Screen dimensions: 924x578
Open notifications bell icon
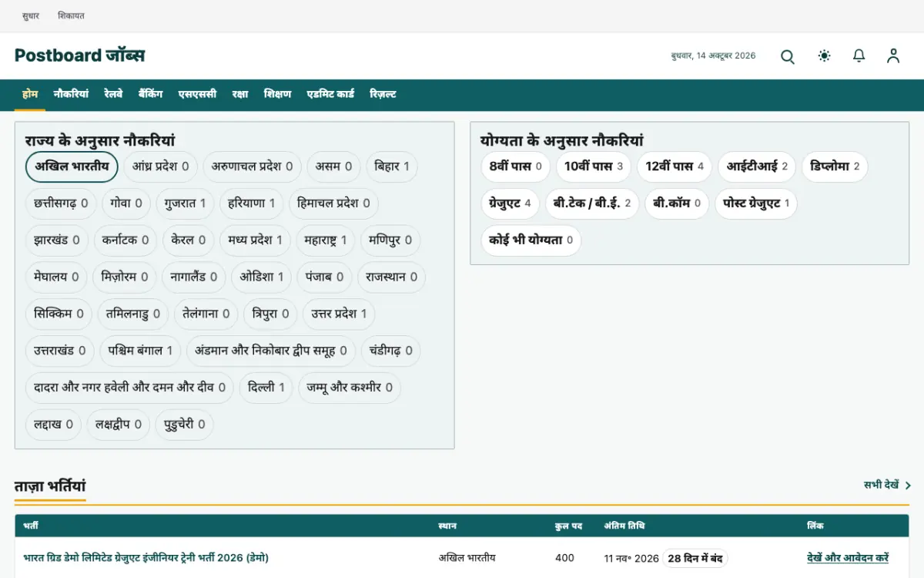859,55
